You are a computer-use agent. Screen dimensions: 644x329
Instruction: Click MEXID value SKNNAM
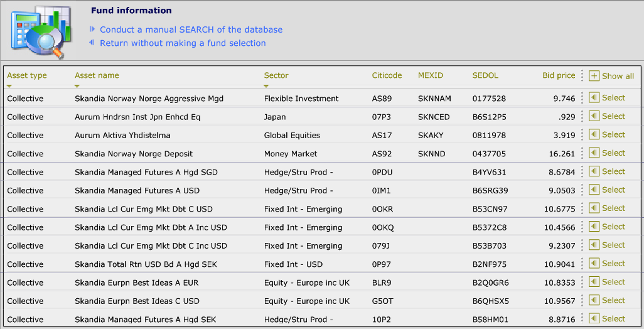point(434,99)
